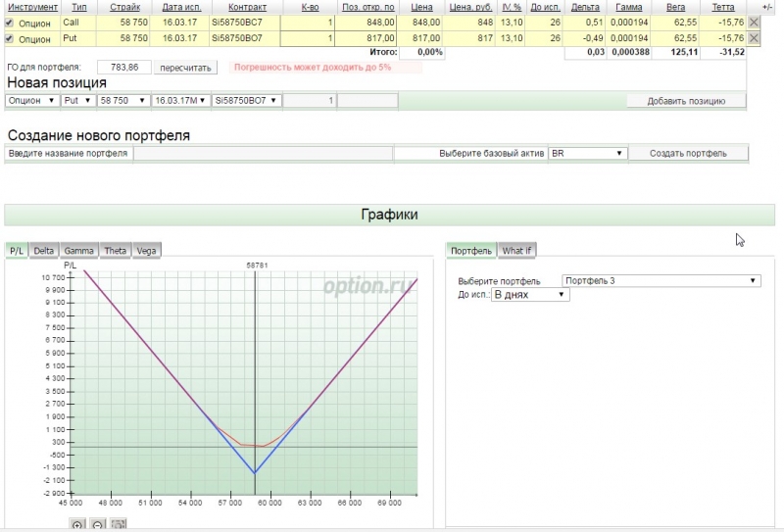Image resolution: width=784 pixels, height=532 pixels.
Task: Expand the 16.03.17M expiry date dropdown
Action: click(x=180, y=100)
